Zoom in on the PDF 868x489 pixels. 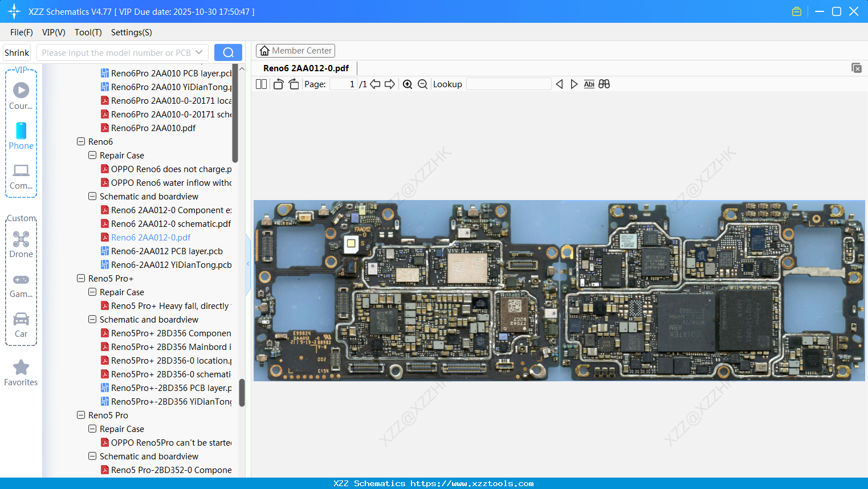[x=407, y=84]
